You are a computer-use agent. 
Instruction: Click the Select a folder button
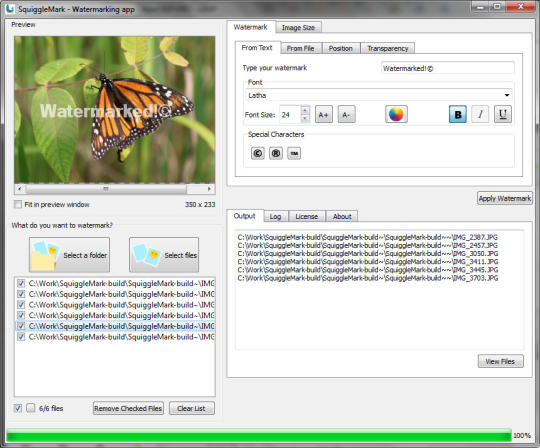pos(70,255)
